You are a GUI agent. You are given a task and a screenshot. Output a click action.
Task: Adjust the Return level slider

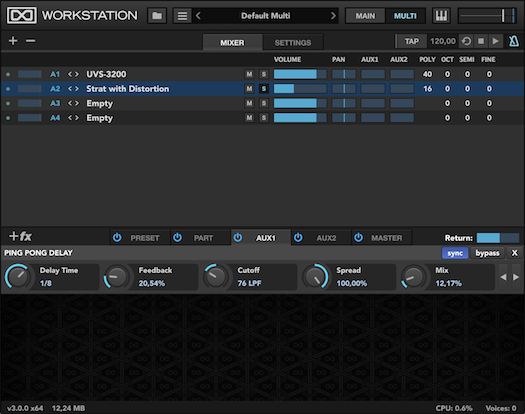[x=498, y=238]
